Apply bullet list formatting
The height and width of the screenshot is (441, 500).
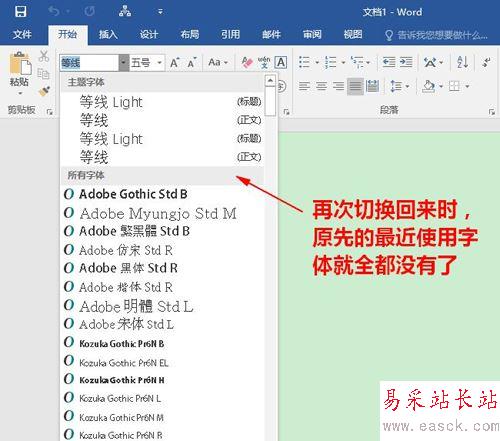(304, 62)
